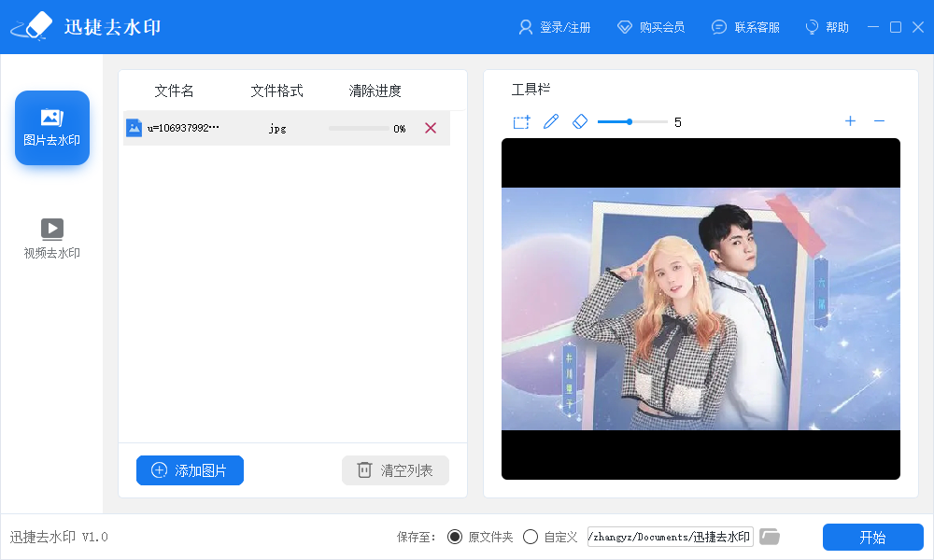Zoom out with the minus icon

pyautogui.click(x=879, y=121)
